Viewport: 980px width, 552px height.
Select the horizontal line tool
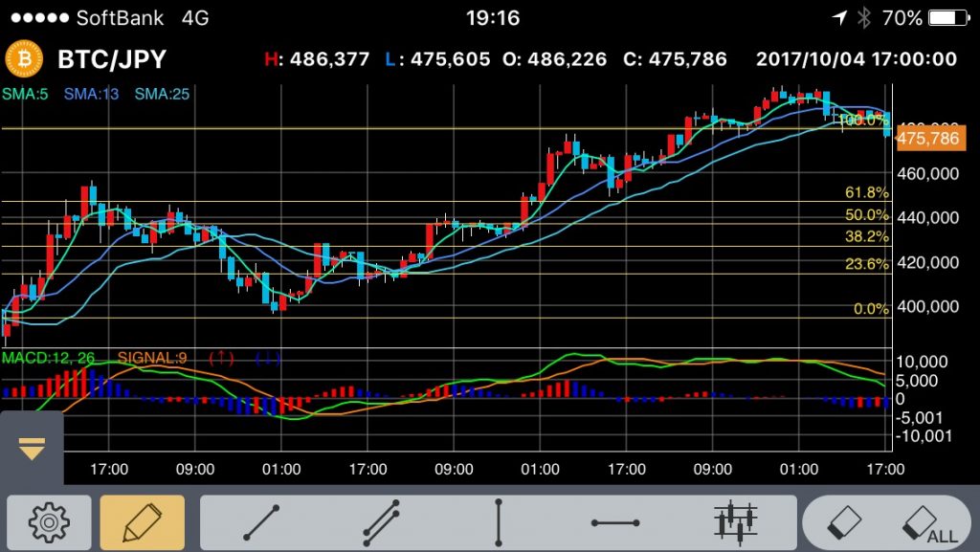point(615,522)
